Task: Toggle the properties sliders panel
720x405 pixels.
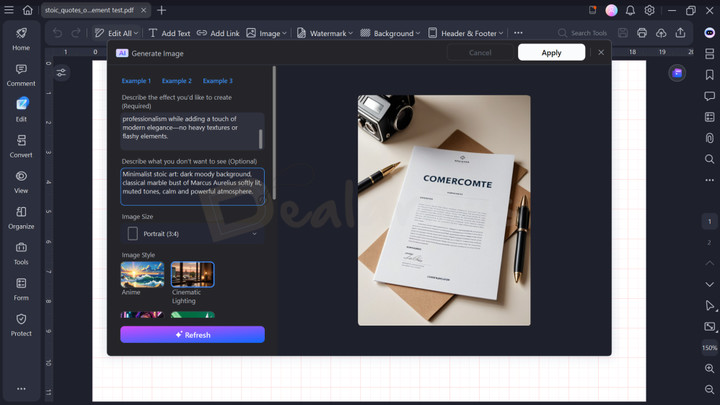Action: (x=61, y=73)
